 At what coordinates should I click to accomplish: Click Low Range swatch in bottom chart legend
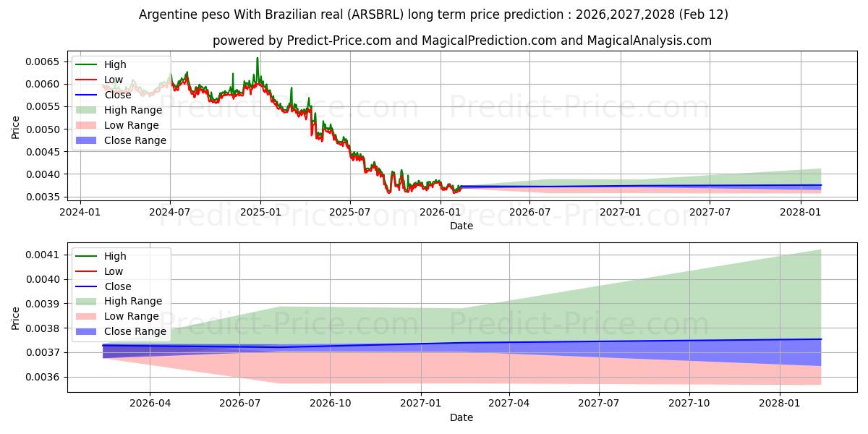click(x=87, y=316)
